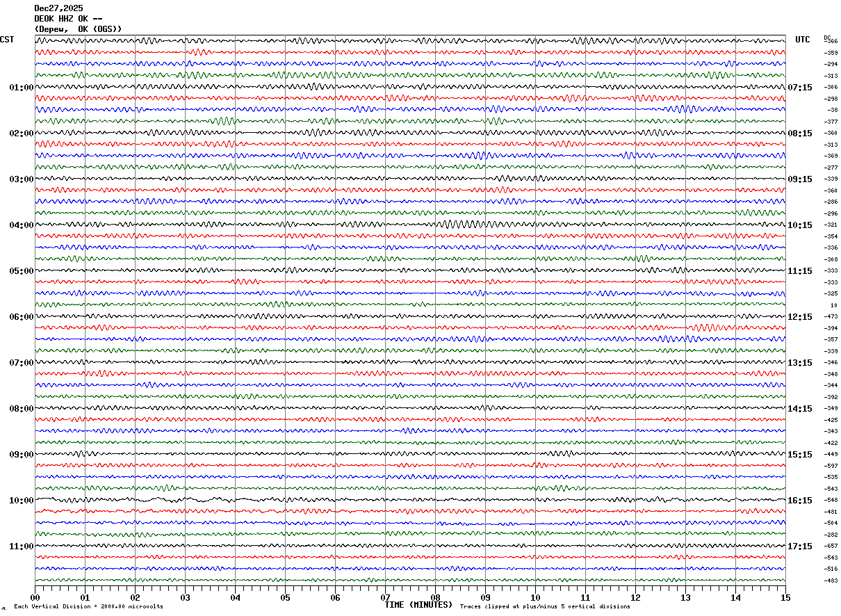Click the '10:15' UTC time label
This screenshot has width=841, height=616.
[x=800, y=225]
